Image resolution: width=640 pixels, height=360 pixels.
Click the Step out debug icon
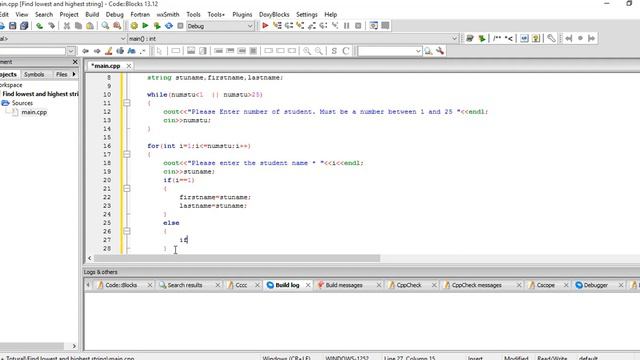(312, 26)
